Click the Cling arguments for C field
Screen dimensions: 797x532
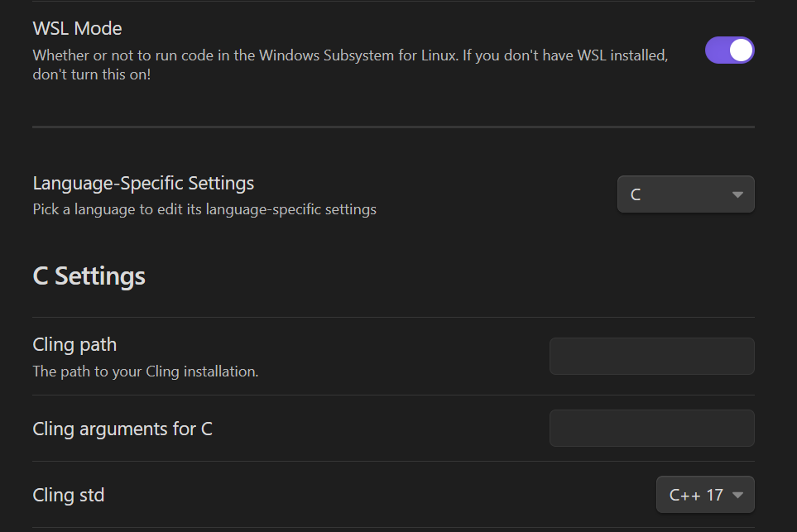651,429
